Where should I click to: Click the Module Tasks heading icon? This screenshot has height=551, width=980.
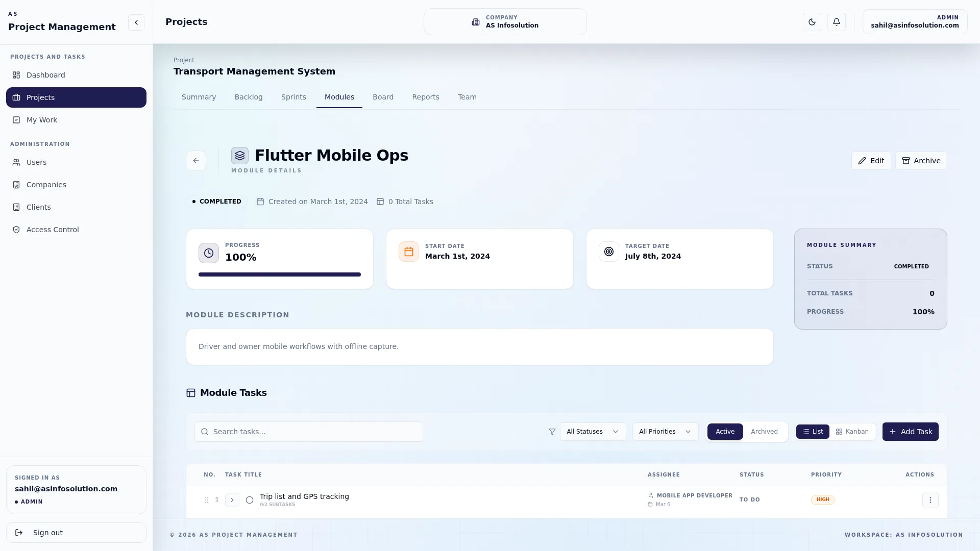tap(191, 393)
